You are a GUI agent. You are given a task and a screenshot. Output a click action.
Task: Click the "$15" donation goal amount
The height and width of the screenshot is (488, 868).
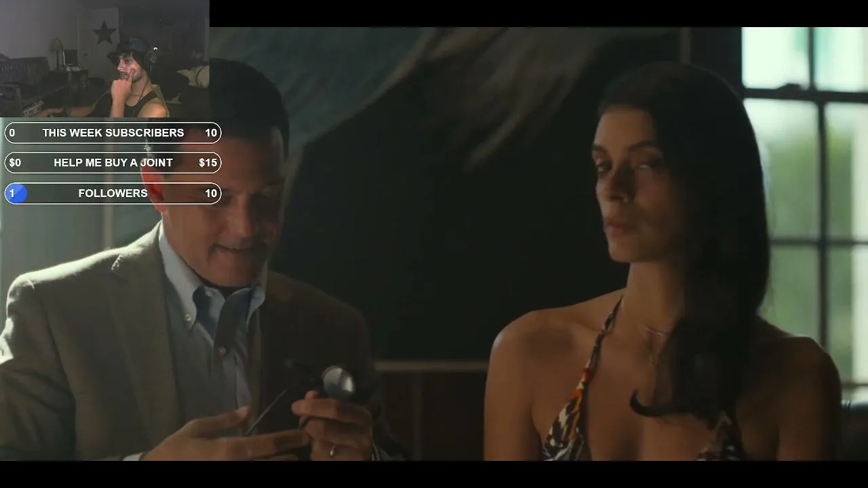[x=208, y=163]
